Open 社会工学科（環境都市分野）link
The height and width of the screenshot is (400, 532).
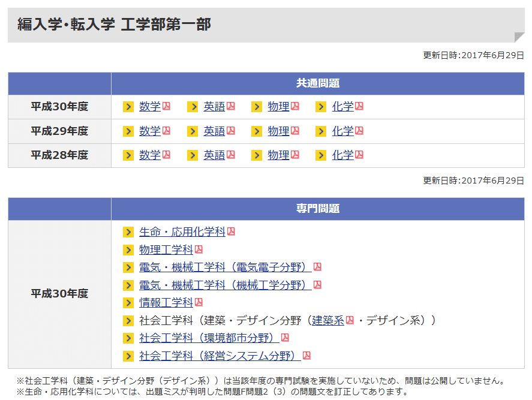(x=209, y=338)
